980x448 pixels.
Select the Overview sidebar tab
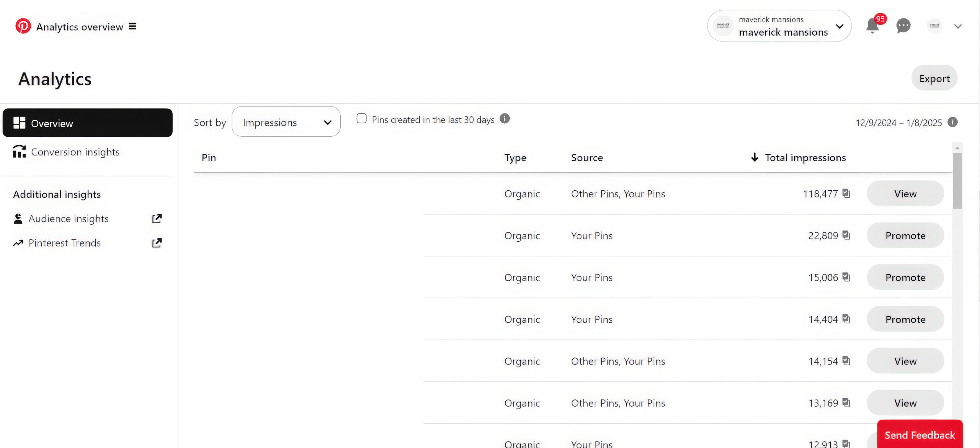tap(87, 123)
